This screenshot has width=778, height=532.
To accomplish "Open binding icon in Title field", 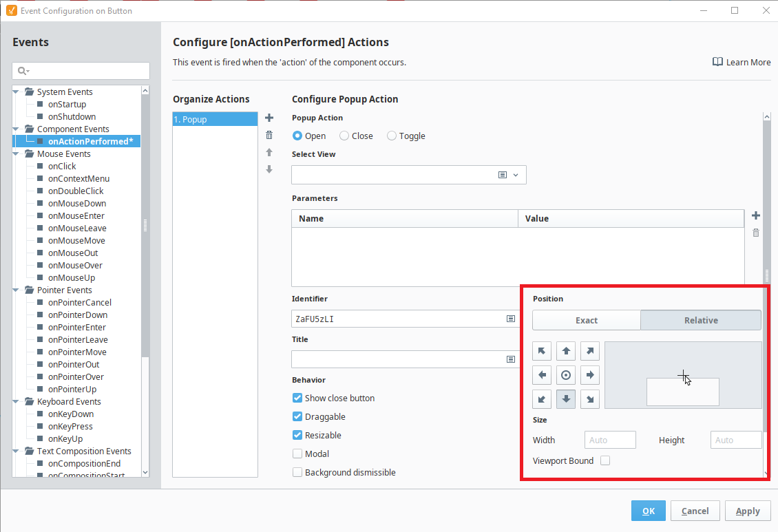I will 511,359.
